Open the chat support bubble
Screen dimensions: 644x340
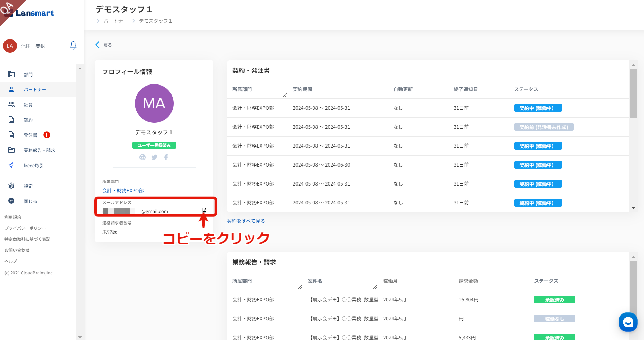coord(628,322)
